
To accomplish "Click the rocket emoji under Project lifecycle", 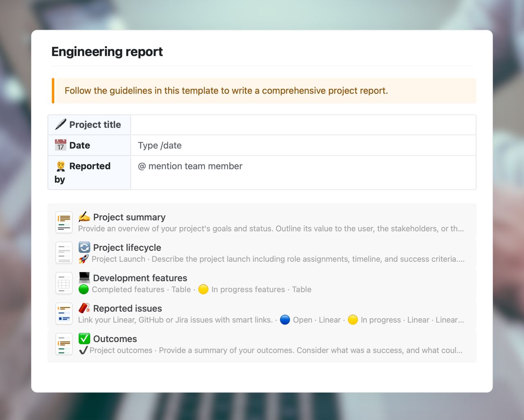I will coord(84,258).
